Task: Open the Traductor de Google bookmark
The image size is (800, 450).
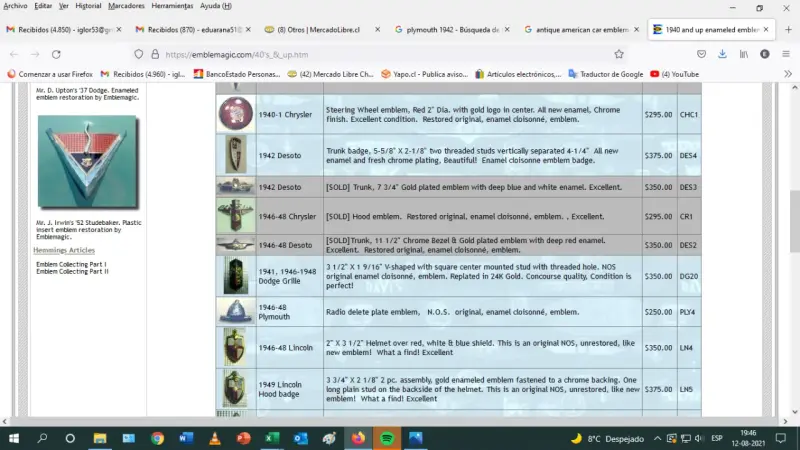Action: pos(606,74)
